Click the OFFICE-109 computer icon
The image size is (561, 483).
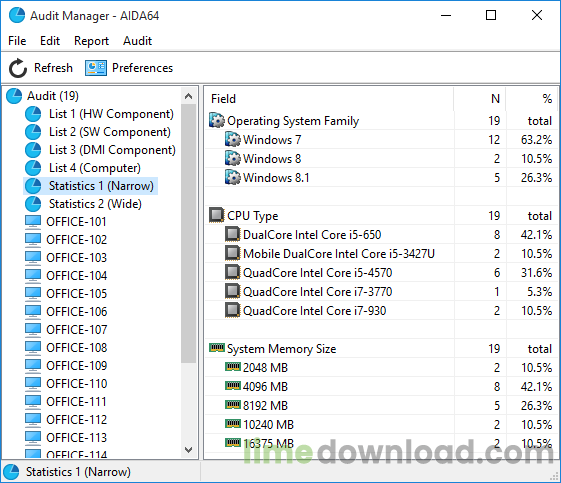click(33, 366)
